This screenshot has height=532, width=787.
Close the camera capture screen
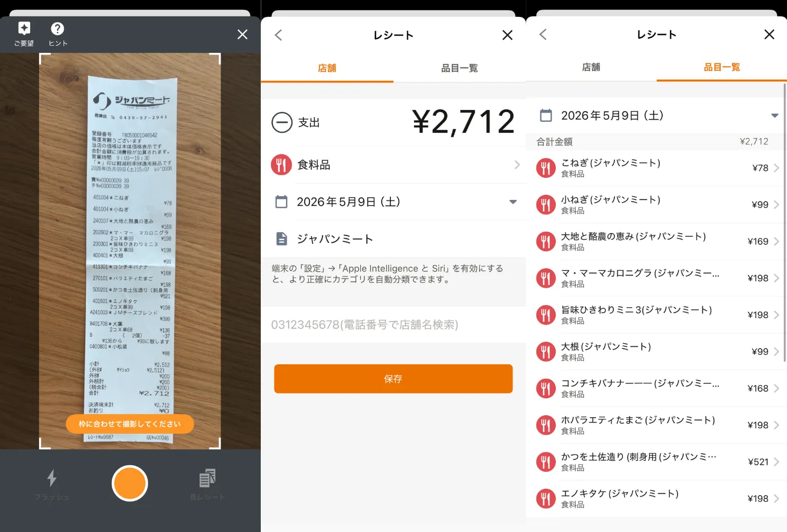coord(242,34)
